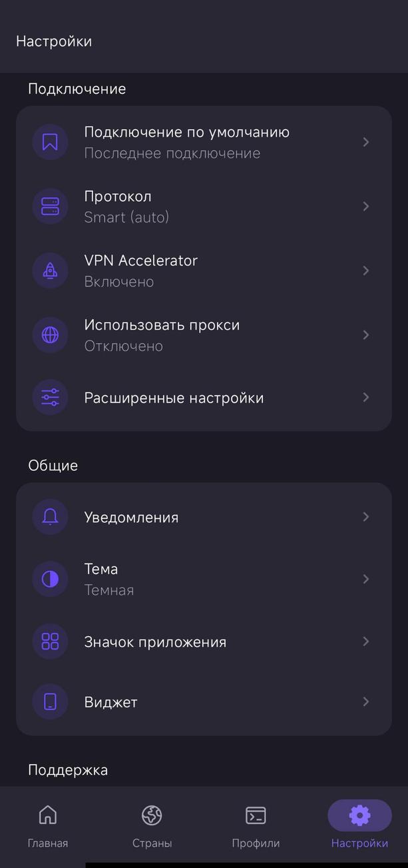Click the phone icon next to Виджет

coord(49,701)
